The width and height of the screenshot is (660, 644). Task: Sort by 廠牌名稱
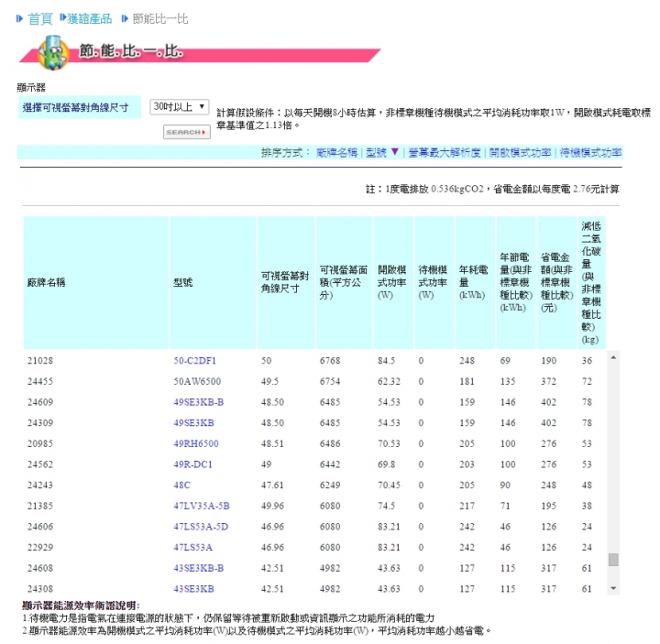(336, 153)
